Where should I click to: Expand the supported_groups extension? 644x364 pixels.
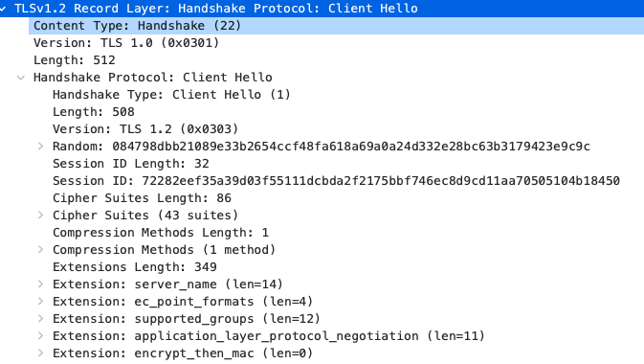click(x=40, y=319)
